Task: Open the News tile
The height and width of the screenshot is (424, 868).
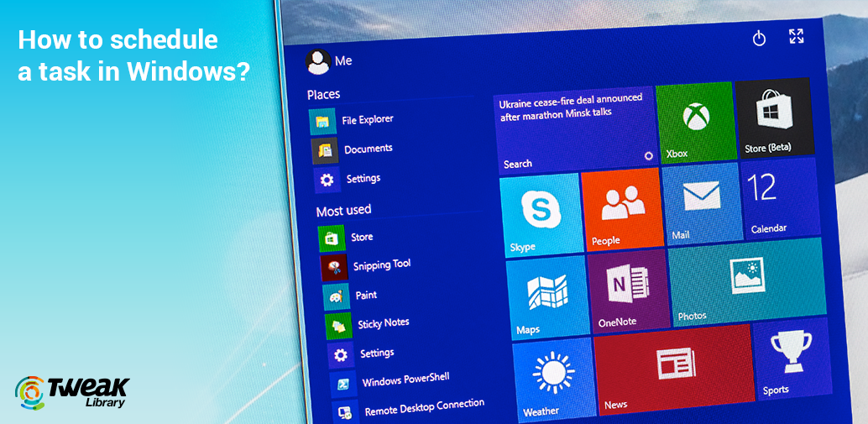Action: [675, 369]
